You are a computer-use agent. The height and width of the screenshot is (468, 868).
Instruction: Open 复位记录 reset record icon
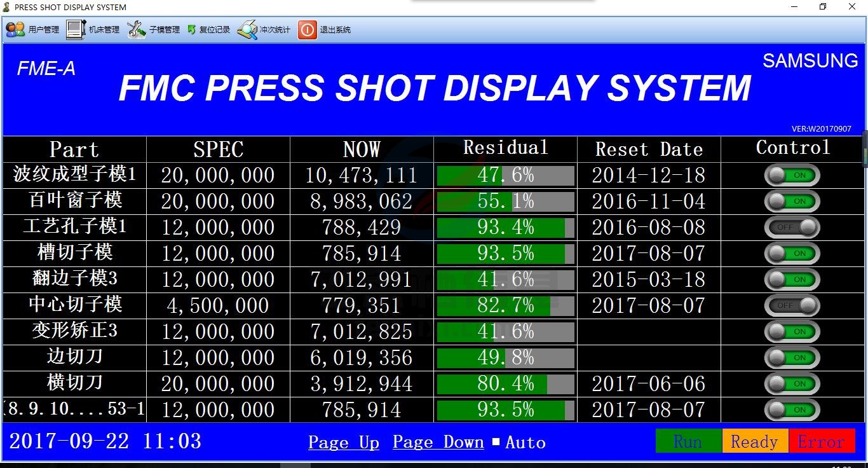pyautogui.click(x=192, y=30)
